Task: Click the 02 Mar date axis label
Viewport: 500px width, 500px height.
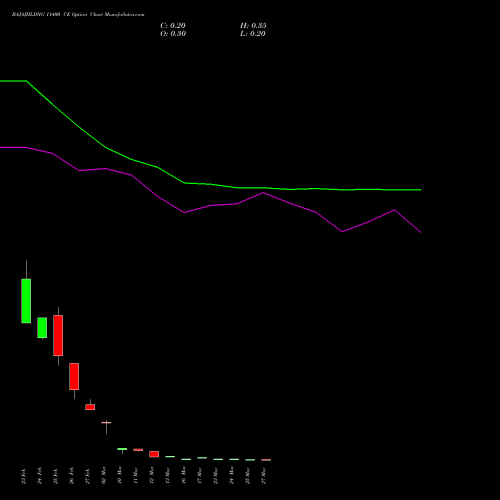Action: 104,475
